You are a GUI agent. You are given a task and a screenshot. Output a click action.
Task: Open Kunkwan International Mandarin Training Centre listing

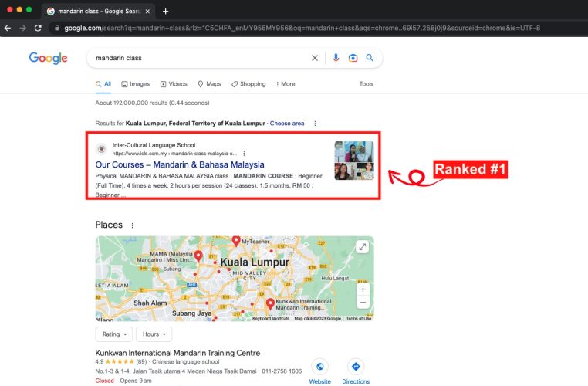tap(177, 353)
